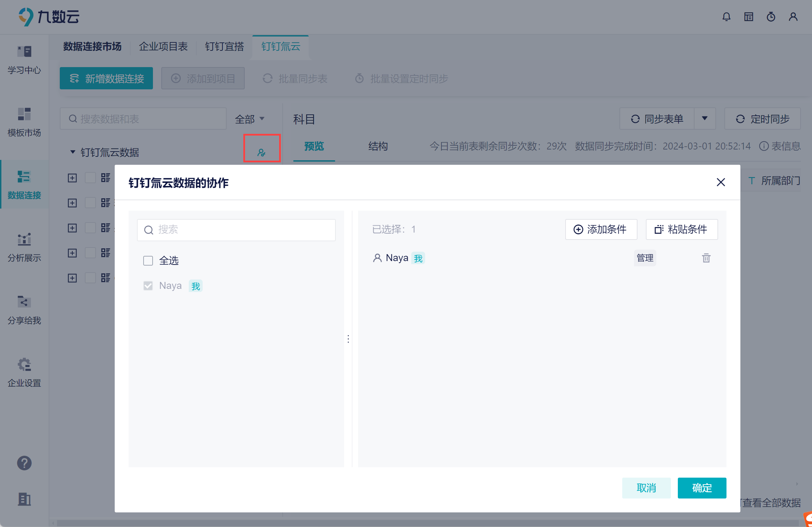Image resolution: width=812 pixels, height=527 pixels.
Task: Click the 添加条件 button
Action: [x=601, y=229]
